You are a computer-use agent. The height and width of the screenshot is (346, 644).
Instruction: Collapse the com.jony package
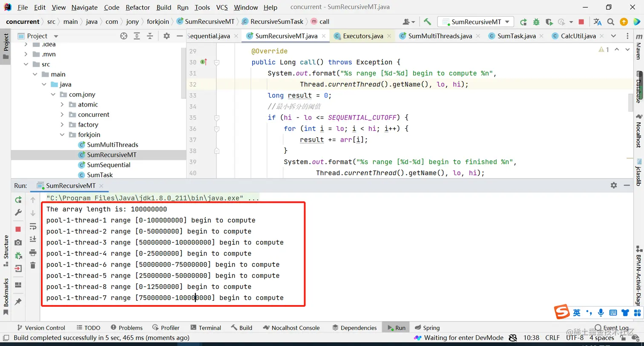pos(53,95)
